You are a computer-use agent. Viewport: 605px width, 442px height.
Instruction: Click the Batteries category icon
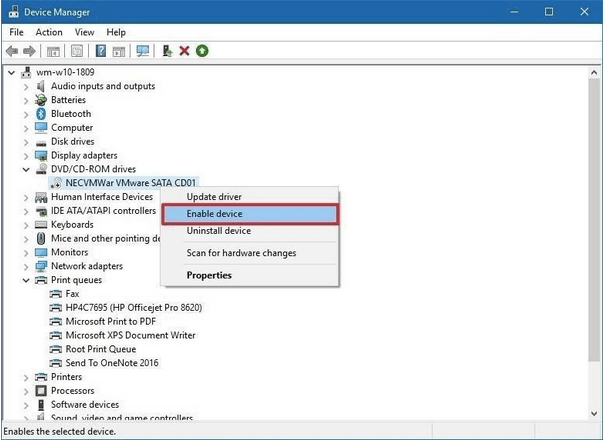(41, 100)
